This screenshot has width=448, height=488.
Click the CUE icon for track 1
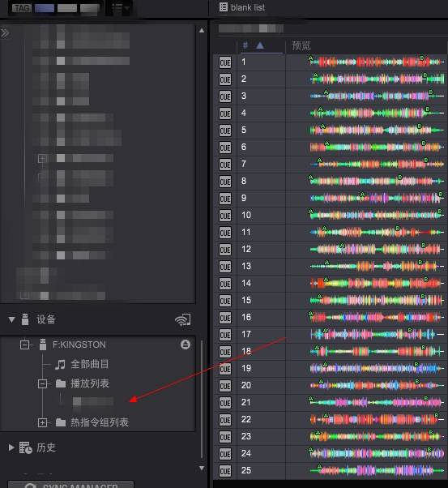pos(225,62)
